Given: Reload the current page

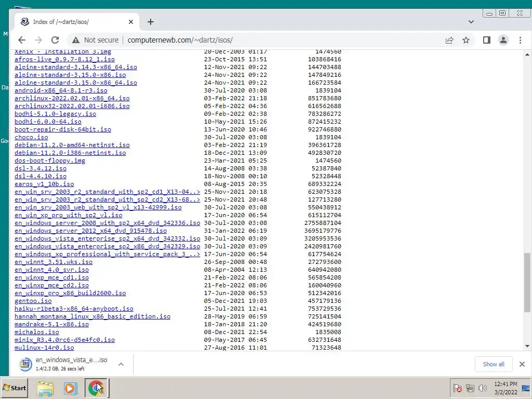Looking at the screenshot, I should 55,40.
